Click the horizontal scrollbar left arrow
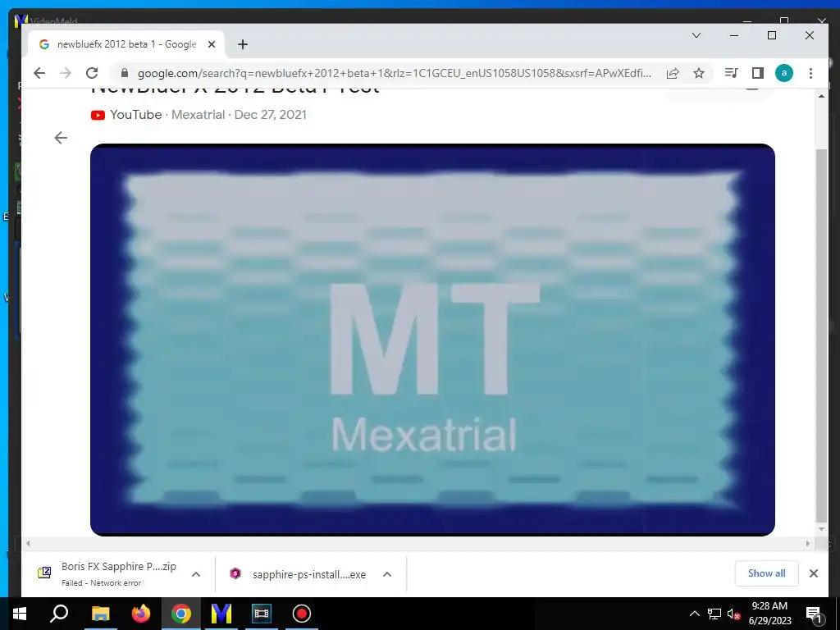The height and width of the screenshot is (630, 840). 28,543
